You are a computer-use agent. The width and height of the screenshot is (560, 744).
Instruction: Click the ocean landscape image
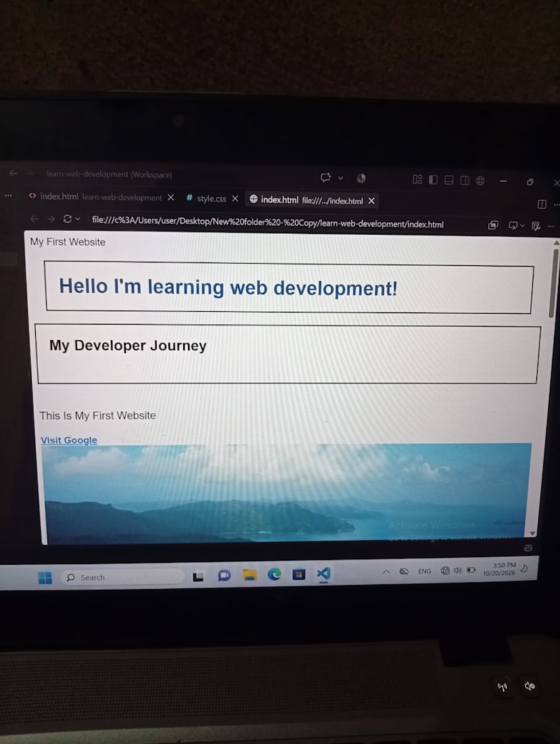286,494
